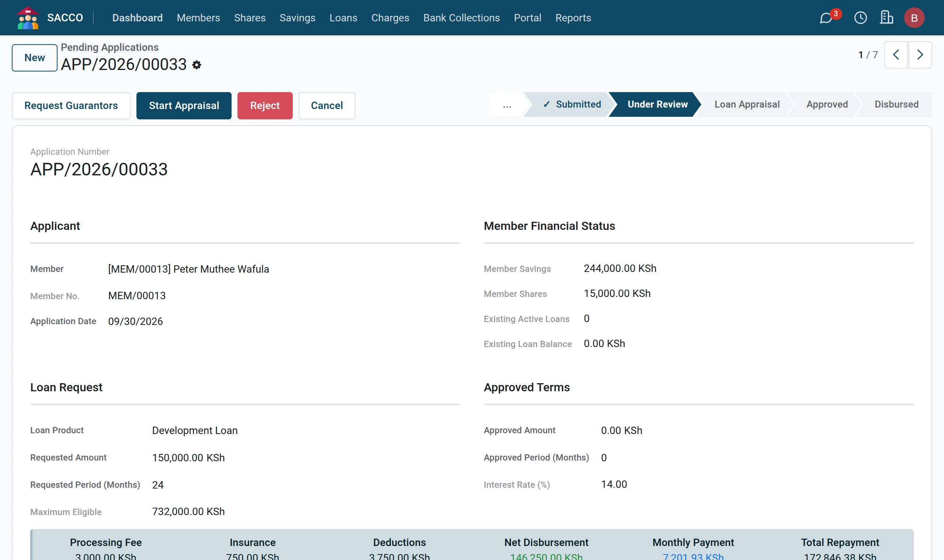This screenshot has width=944, height=560.
Task: Click Approved Period (Months) value 0
Action: [x=604, y=458]
